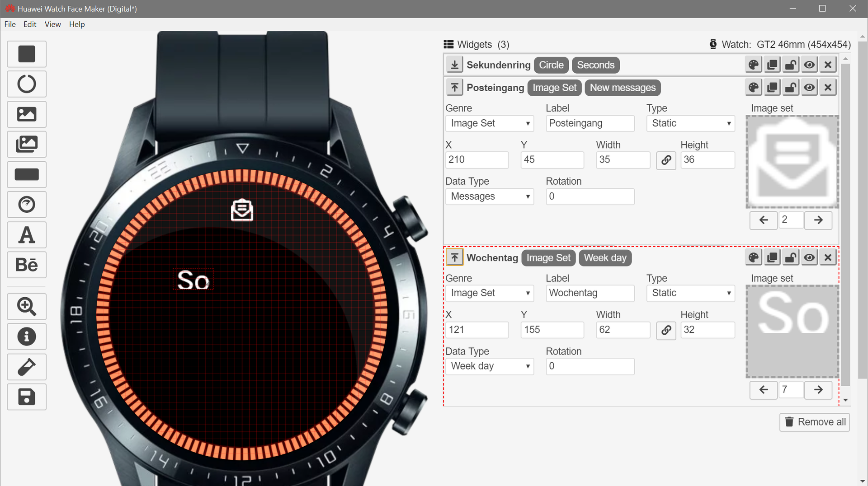Click the Widgets list icon
This screenshot has width=868, height=486.
448,44
